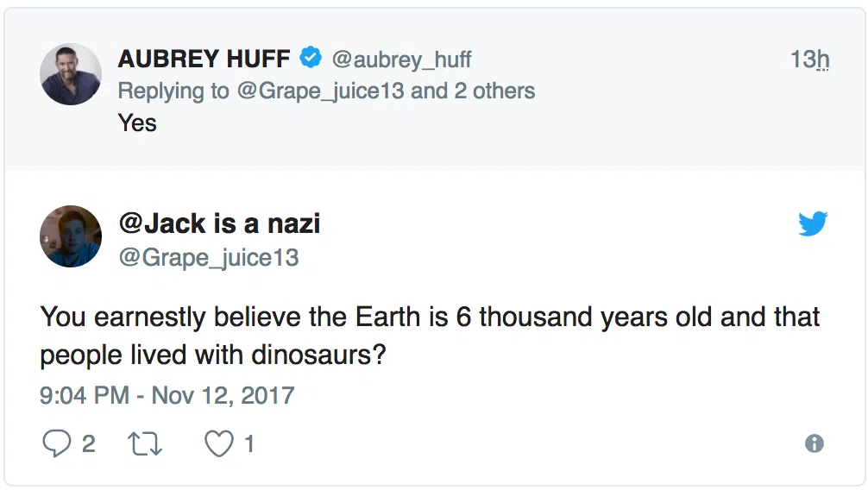Click the tweet text about Earth's age

[429, 336]
